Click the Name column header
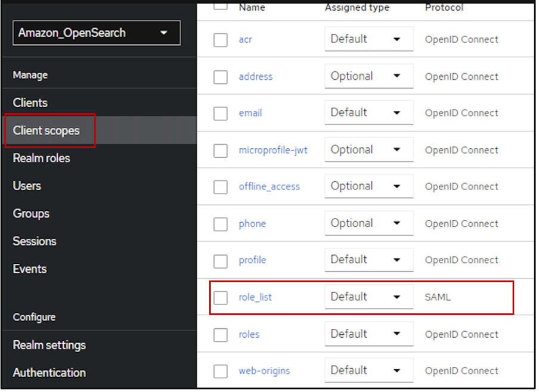Viewport: 539px width, 392px height. (252, 7)
